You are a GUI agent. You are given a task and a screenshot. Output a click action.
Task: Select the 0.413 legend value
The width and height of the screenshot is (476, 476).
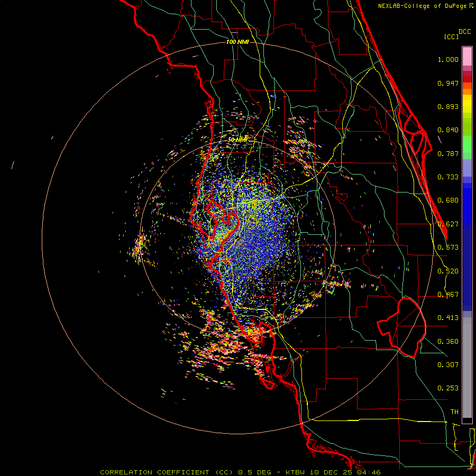448,318
